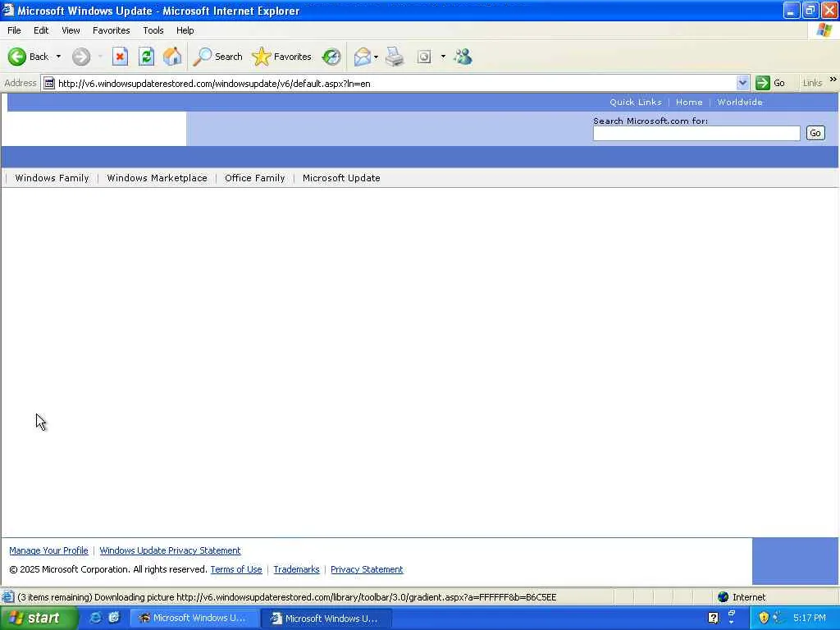Click the help question mark tray icon
This screenshot has height=630, width=840.
713,619
